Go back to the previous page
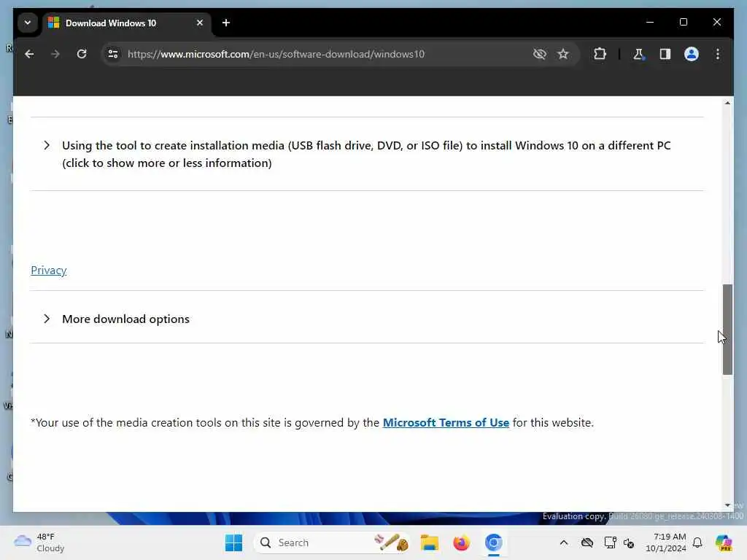The image size is (747, 560). (29, 54)
